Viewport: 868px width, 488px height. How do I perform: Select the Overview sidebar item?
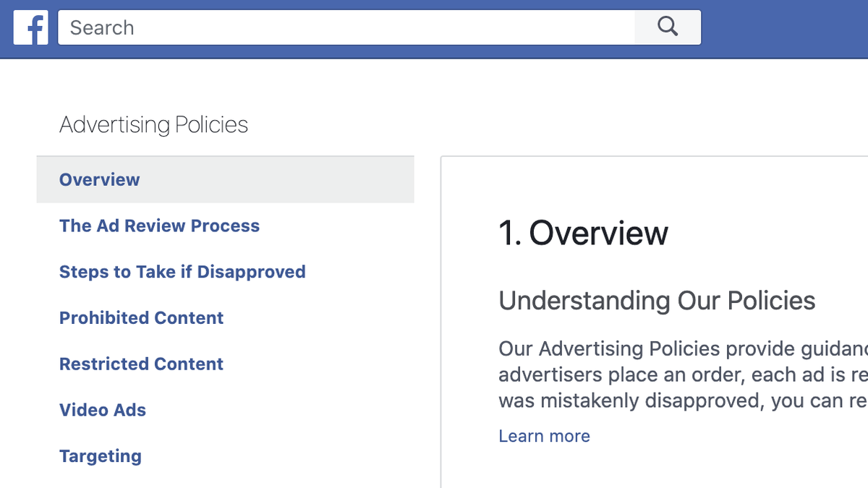[100, 180]
